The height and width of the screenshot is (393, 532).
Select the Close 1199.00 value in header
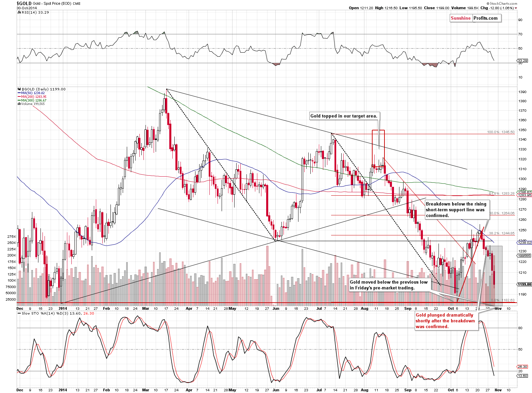tap(437, 8)
